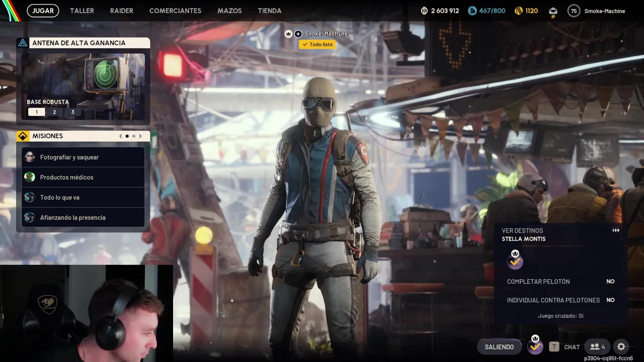Click the portrait beside Afianzando la presencia
This screenshot has width=644, height=362.
tap(30, 217)
